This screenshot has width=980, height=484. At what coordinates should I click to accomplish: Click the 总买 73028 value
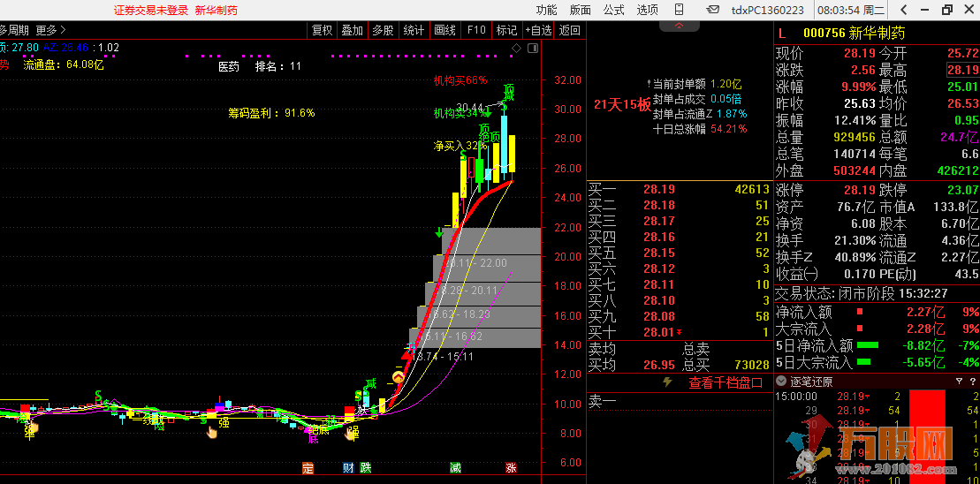[x=751, y=365]
